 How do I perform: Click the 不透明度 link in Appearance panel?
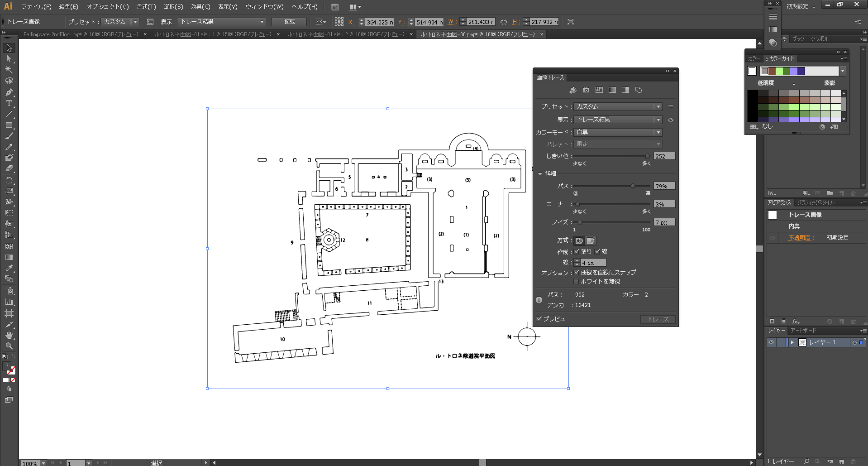point(800,237)
